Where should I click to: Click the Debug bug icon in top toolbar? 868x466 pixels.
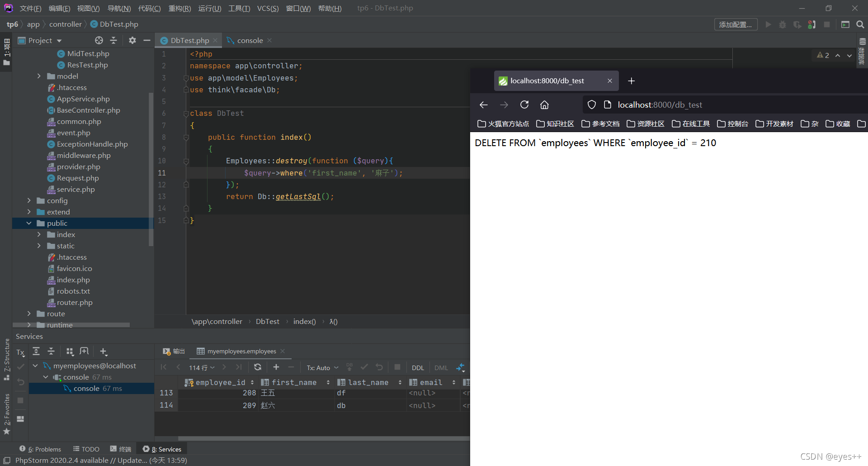click(x=783, y=24)
